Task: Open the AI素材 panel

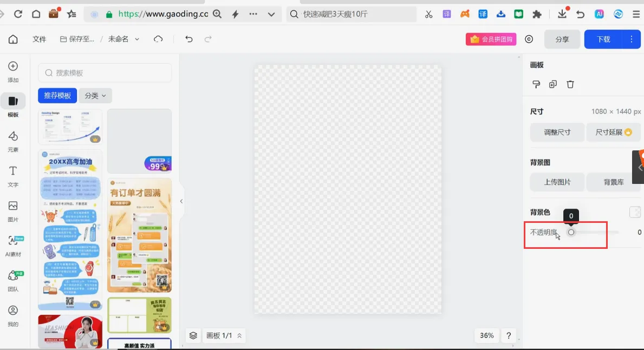Action: pyautogui.click(x=13, y=246)
